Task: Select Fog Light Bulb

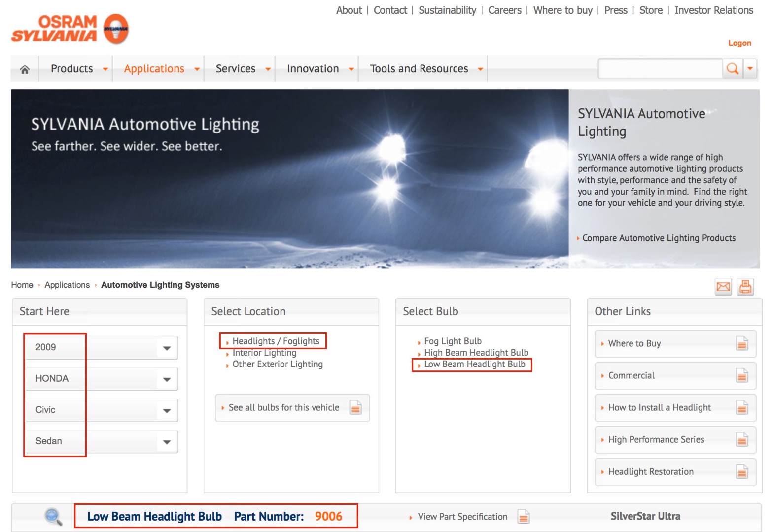Action: point(453,341)
